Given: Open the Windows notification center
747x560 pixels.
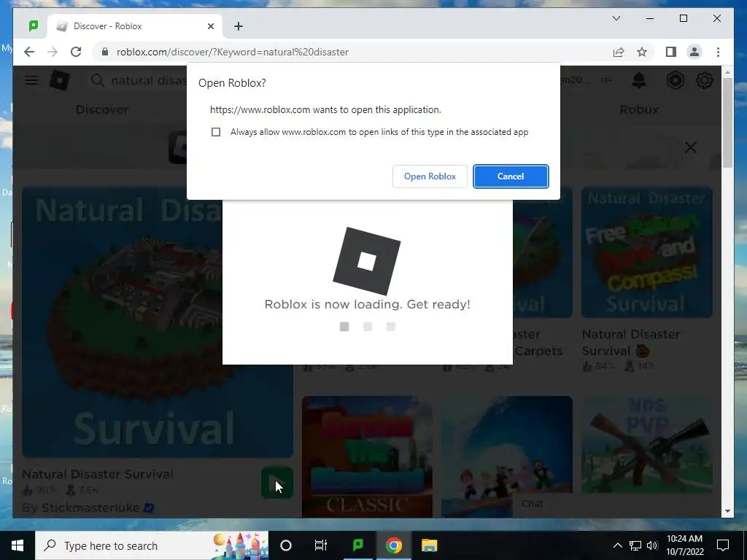Looking at the screenshot, I should click(723, 545).
